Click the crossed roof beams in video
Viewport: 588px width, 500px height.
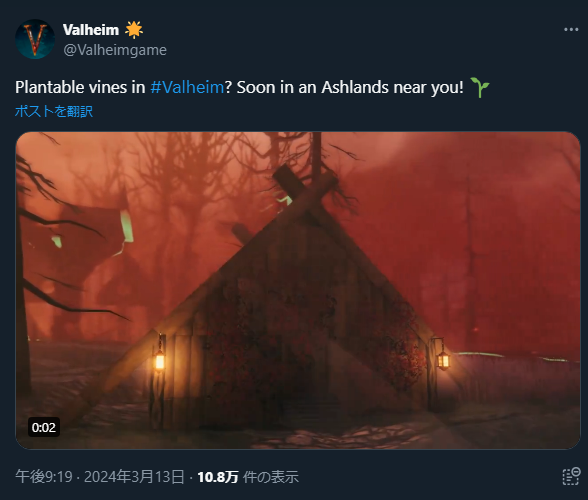click(x=304, y=189)
